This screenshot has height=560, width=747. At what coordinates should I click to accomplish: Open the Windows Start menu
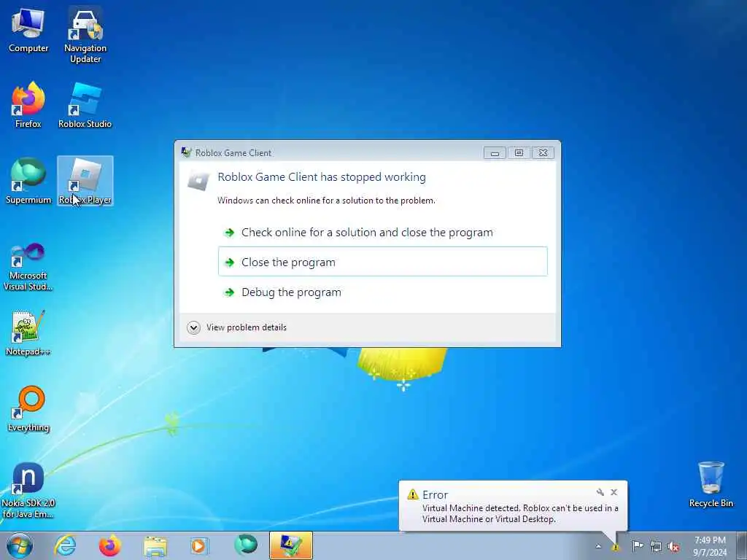coord(20,545)
